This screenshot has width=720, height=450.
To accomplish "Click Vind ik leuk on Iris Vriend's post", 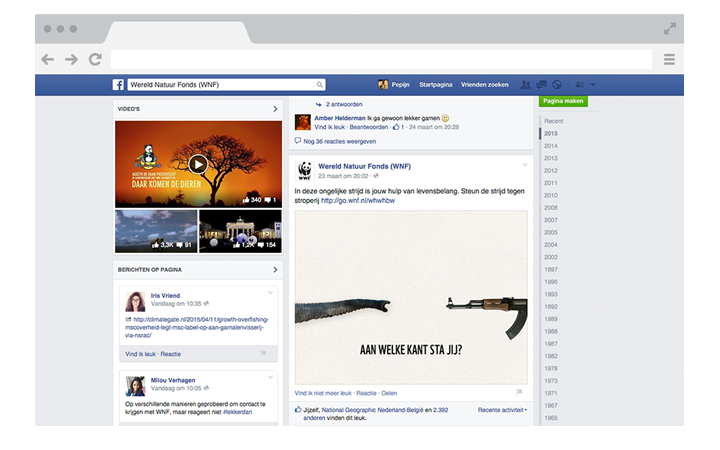I will click(141, 354).
